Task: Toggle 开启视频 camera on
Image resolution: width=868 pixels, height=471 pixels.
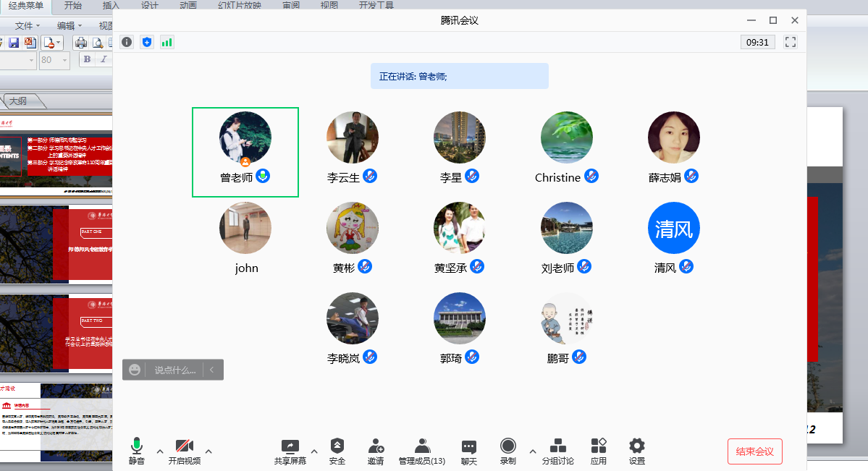Action: pos(184,446)
